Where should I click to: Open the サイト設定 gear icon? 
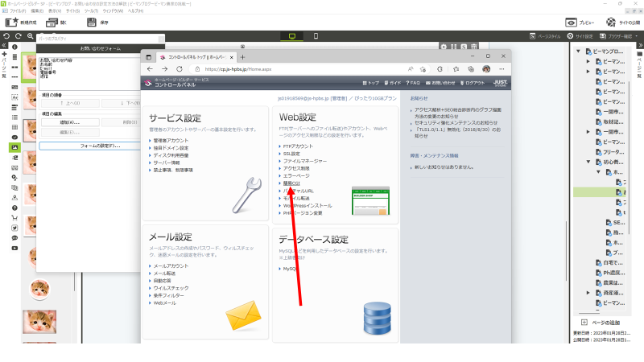(571, 36)
